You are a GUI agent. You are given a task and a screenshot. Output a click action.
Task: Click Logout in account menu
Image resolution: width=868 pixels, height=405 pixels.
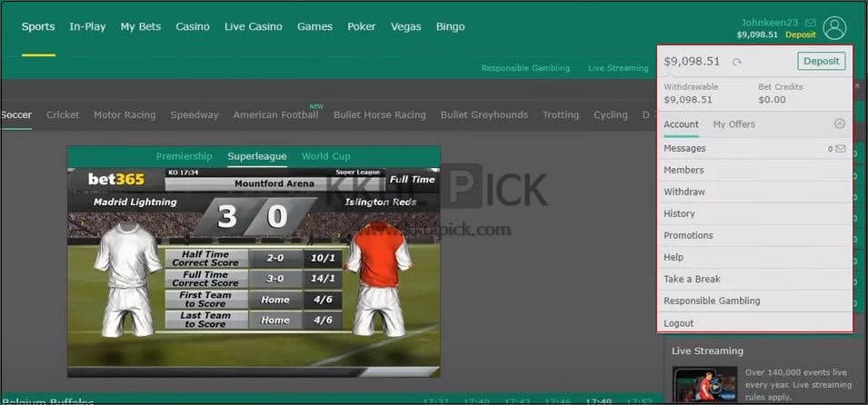click(x=754, y=323)
